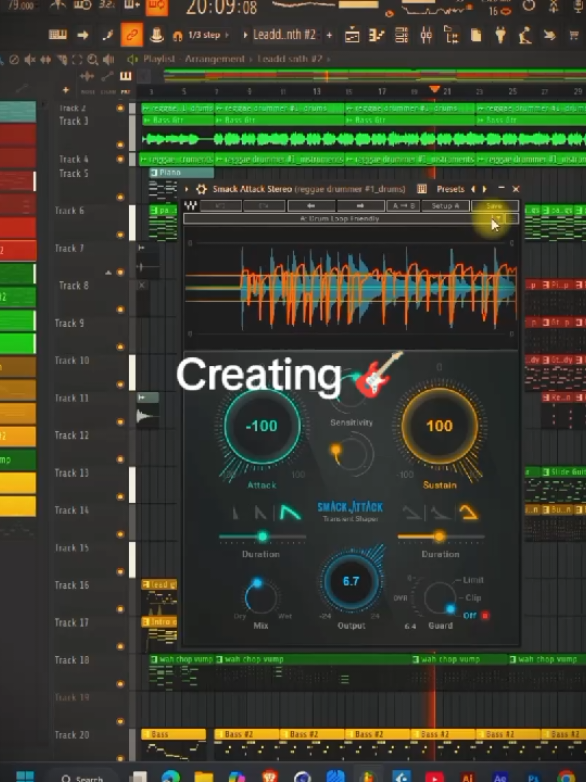Open the browser folder-tree icon
This screenshot has height=782, width=586.
(451, 35)
